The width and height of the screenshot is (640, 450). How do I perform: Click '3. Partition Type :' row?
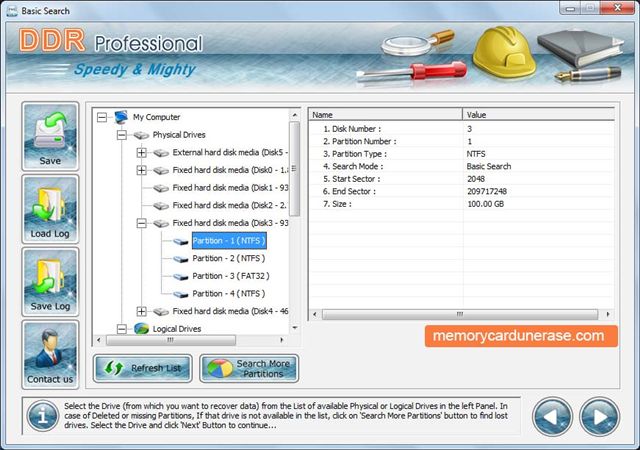tap(461, 154)
